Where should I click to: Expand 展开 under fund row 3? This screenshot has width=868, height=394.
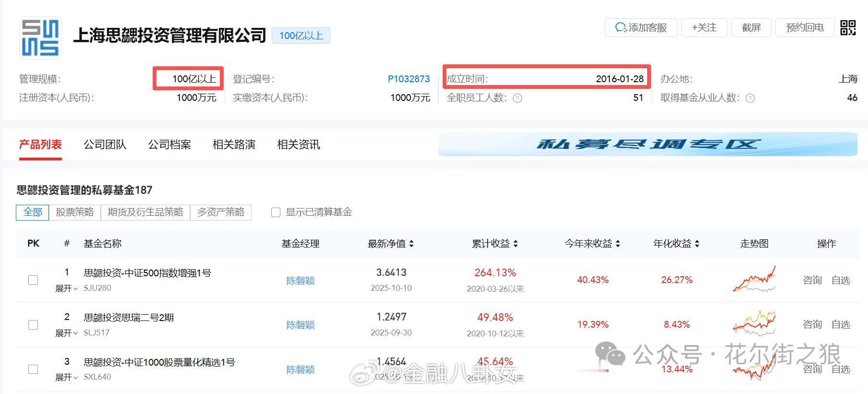(67, 377)
